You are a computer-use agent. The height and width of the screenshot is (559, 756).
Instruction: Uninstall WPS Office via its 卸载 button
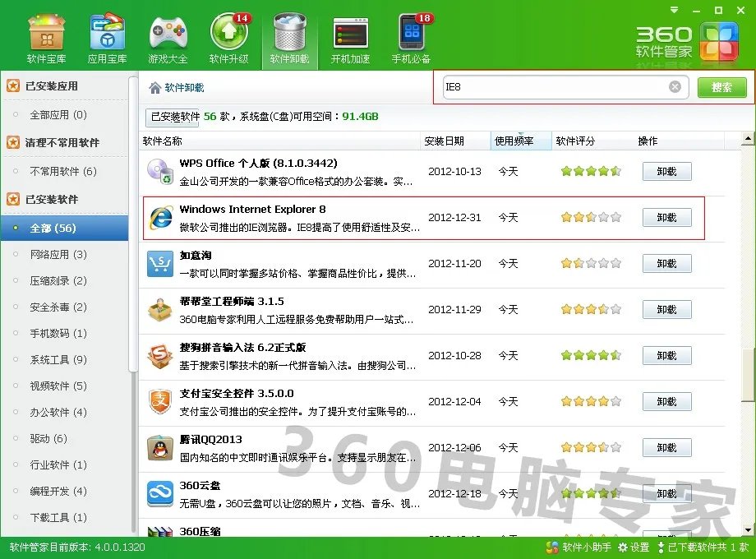point(667,171)
